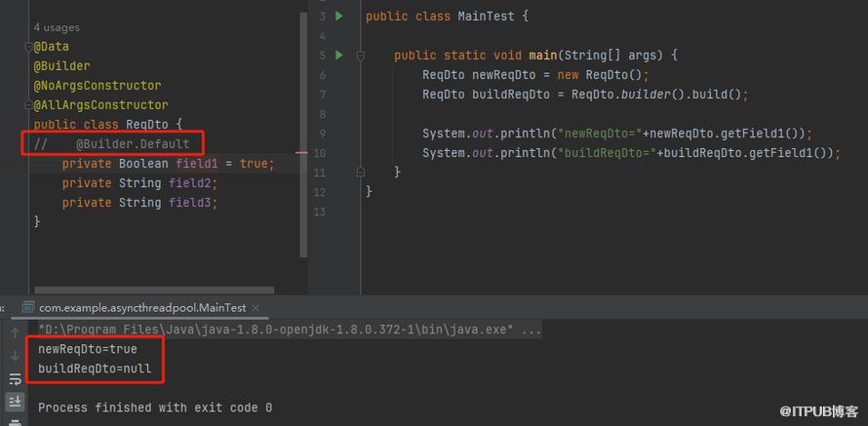Toggle scroll to end in console

coord(16,401)
